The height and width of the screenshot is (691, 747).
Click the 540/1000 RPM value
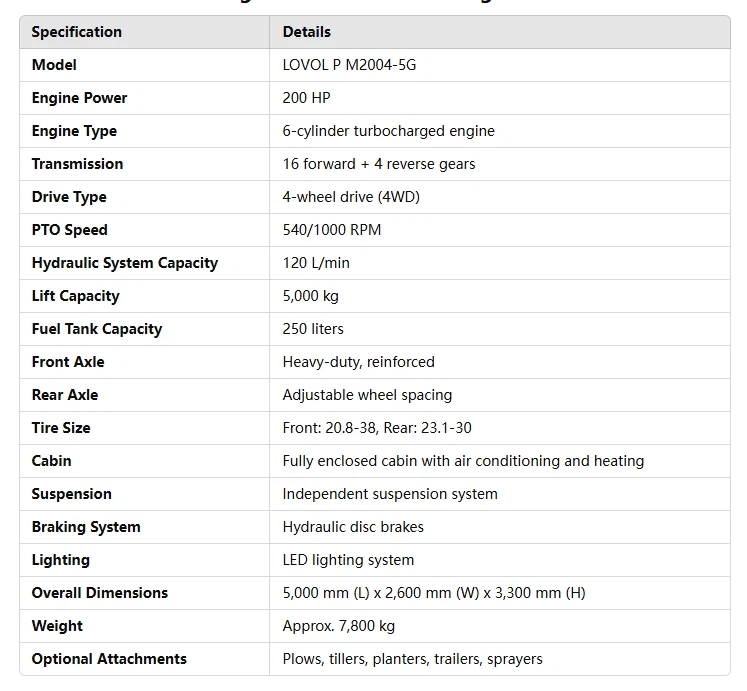(x=332, y=230)
